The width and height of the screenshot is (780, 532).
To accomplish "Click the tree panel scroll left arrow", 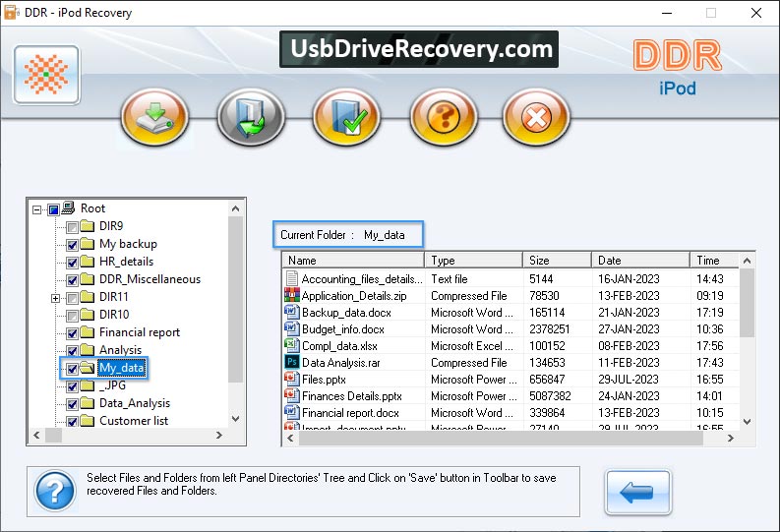I will pyautogui.click(x=36, y=435).
